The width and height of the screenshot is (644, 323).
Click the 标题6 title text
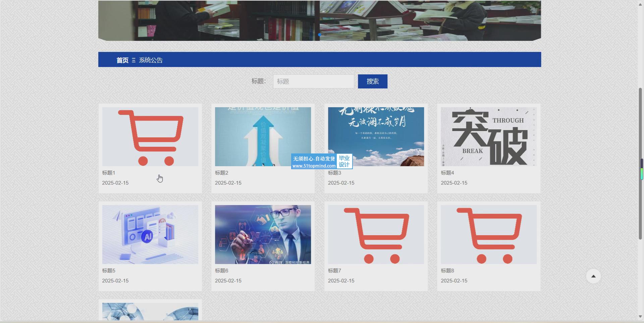coord(221,271)
